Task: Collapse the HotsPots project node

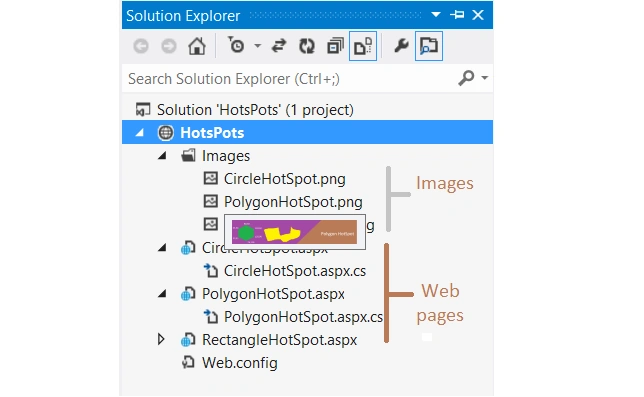Action: tap(140, 133)
